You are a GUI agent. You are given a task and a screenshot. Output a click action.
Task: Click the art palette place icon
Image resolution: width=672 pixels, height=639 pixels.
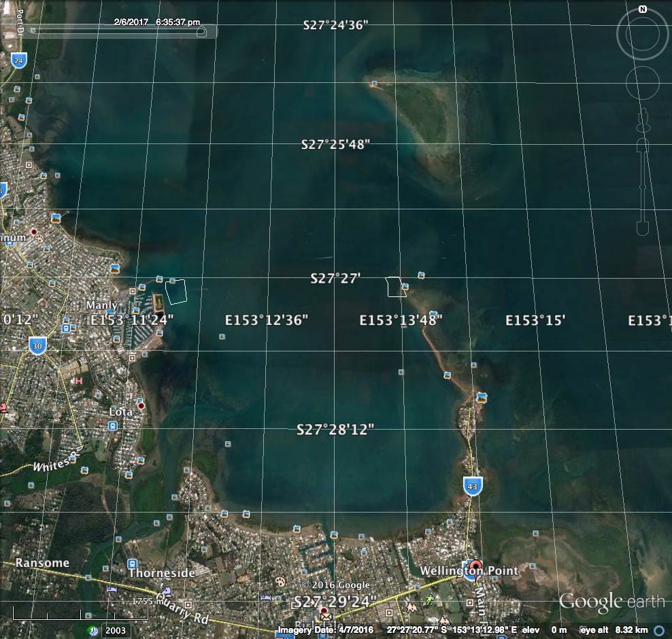(280, 582)
